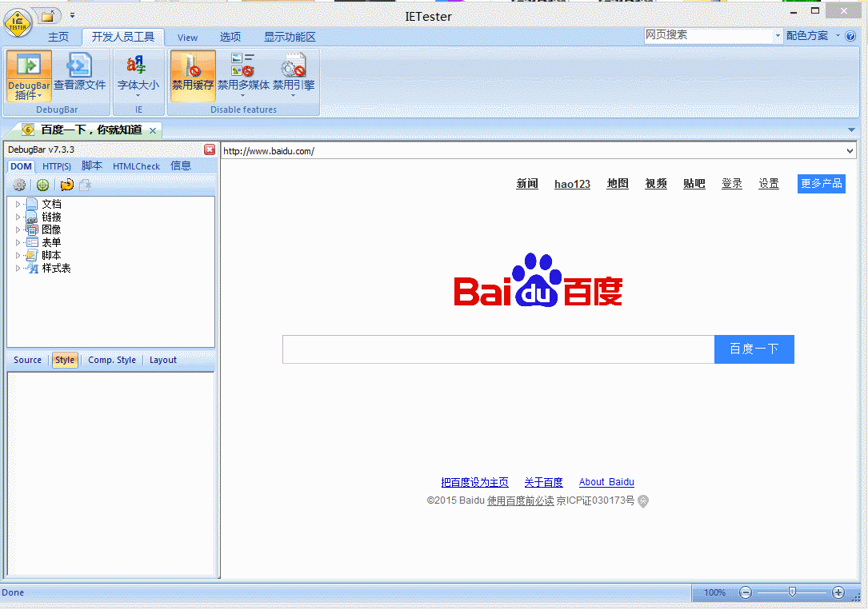Image resolution: width=868 pixels, height=610 pixels.
Task: Open the View ribbon tab
Action: [187, 37]
